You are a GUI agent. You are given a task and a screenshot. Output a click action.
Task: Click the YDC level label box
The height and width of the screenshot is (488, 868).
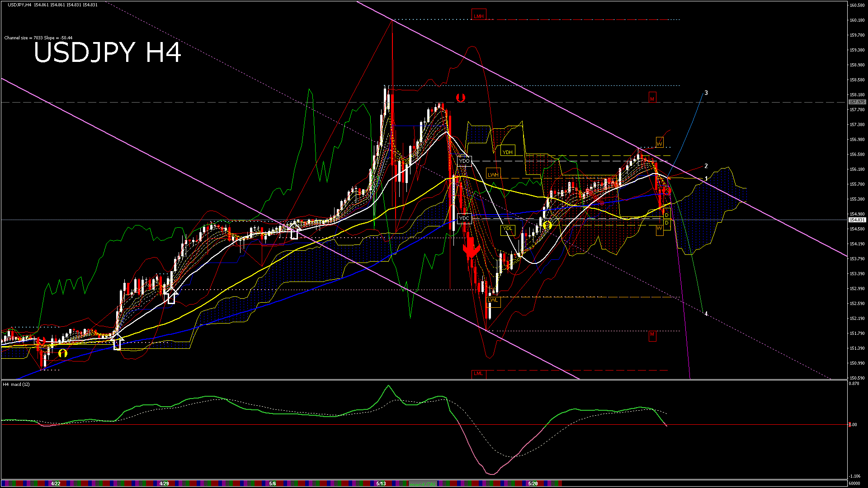[464, 218]
